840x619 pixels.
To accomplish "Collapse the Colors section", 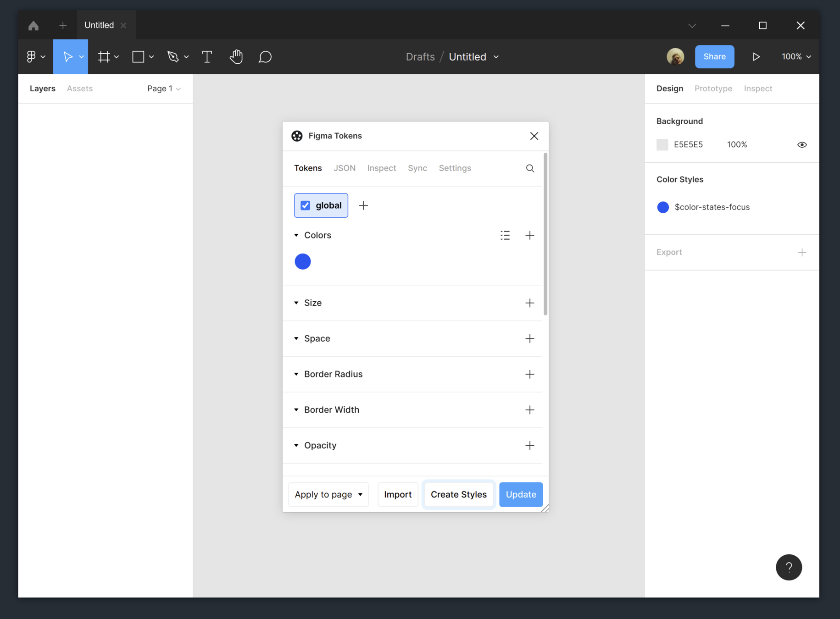I will (x=296, y=235).
